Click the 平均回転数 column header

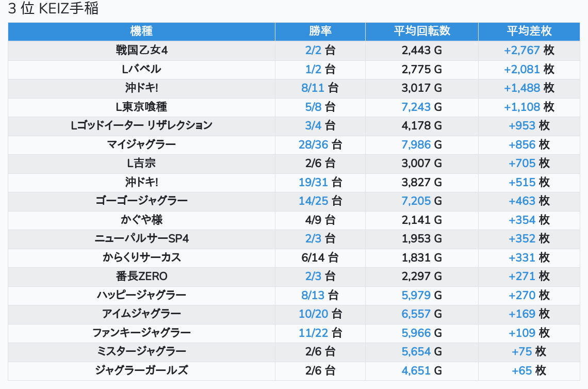click(x=421, y=31)
